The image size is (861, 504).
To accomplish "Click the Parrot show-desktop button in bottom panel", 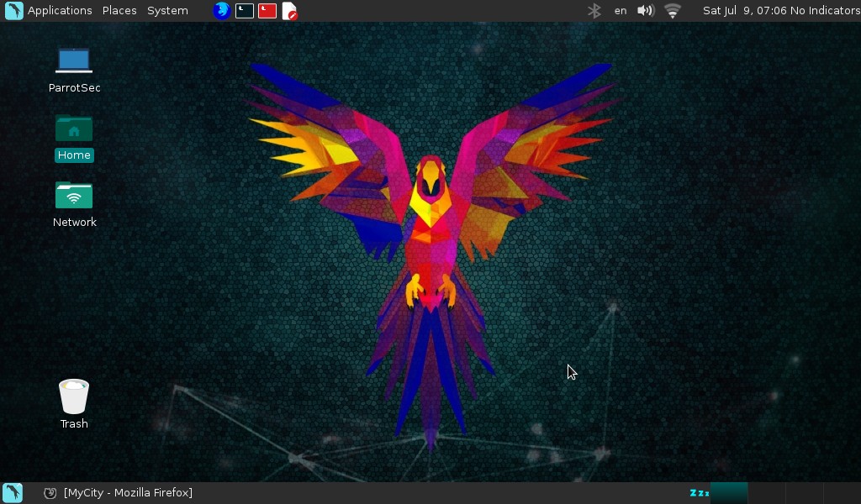I will pos(13,492).
